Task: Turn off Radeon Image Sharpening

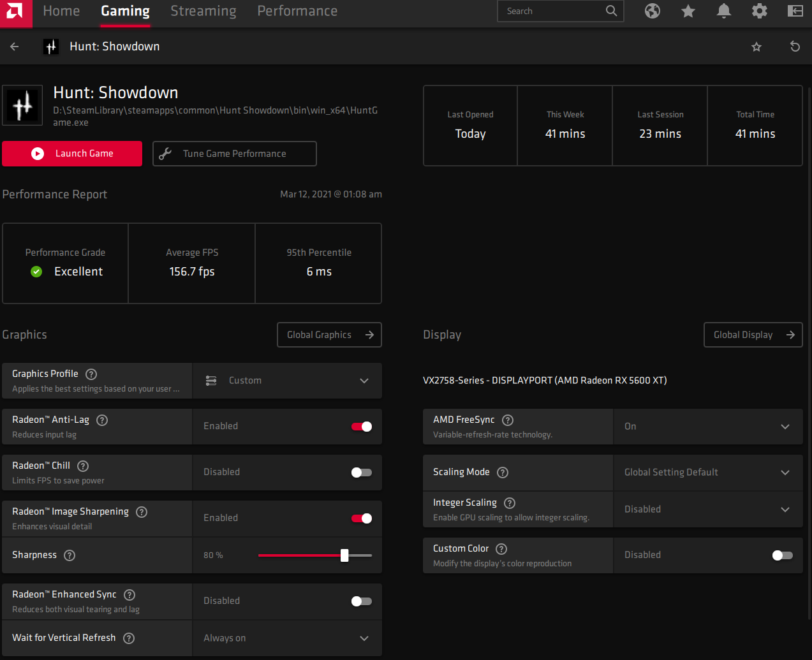Action: 362,518
